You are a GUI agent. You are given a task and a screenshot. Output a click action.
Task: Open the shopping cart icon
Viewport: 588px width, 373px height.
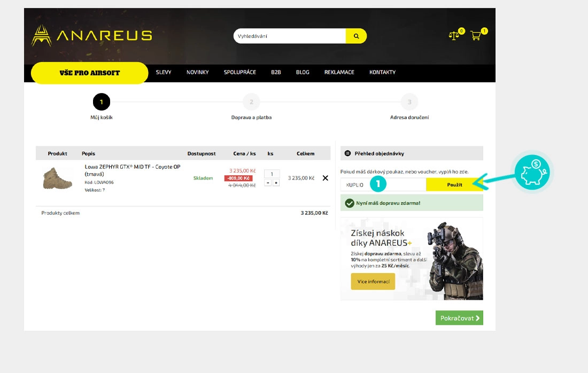476,36
